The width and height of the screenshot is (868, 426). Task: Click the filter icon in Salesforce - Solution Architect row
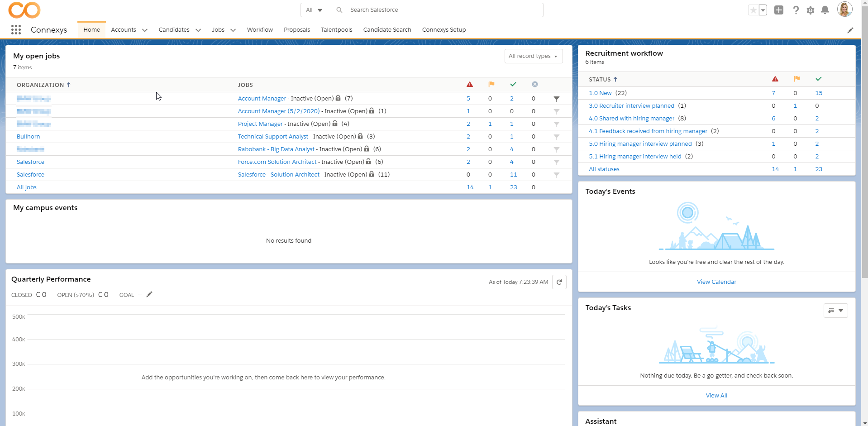tap(557, 175)
